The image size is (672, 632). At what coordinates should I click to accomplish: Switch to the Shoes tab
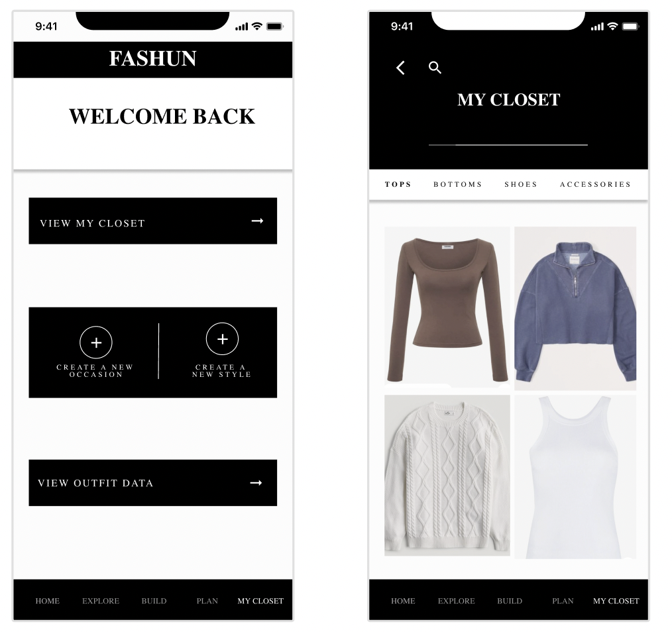pos(521,184)
